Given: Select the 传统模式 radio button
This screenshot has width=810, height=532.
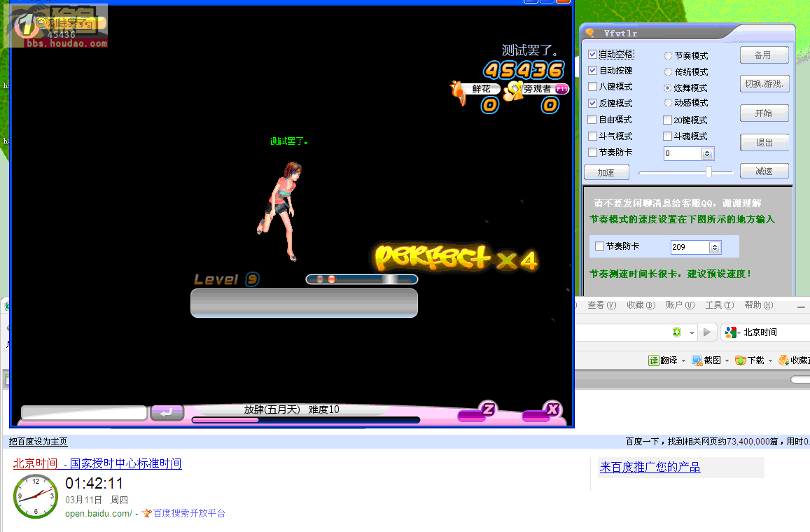Looking at the screenshot, I should [668, 71].
